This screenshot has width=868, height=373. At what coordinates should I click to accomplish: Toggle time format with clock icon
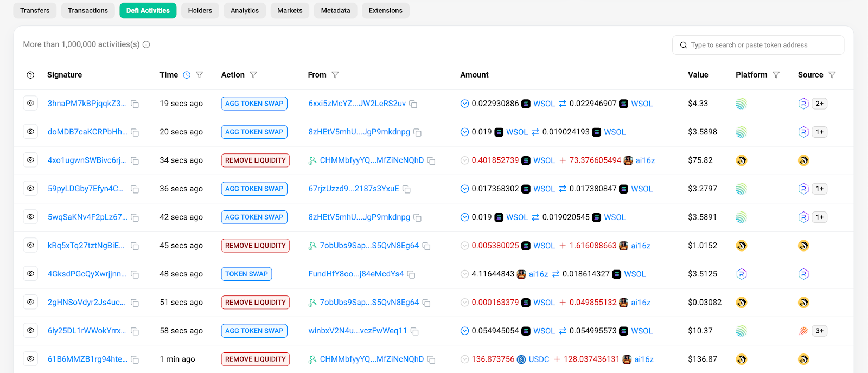click(x=187, y=75)
